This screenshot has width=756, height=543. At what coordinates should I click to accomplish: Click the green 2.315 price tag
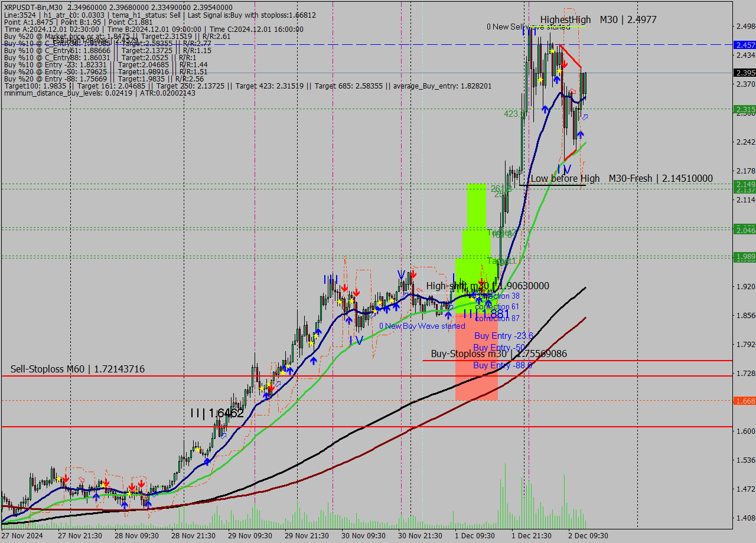click(x=744, y=109)
